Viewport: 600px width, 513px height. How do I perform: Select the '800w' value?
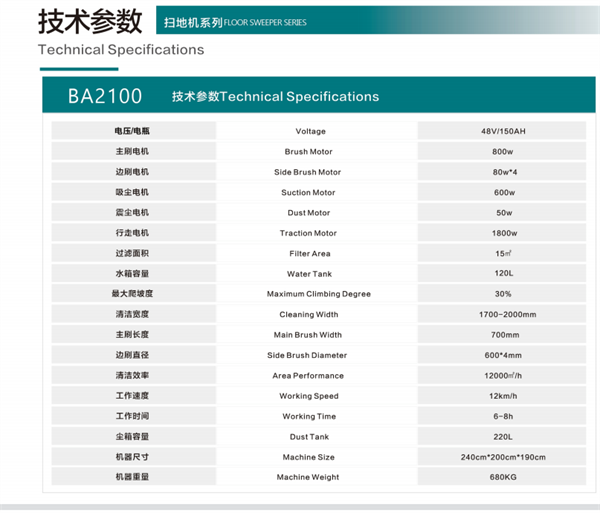[502, 151]
